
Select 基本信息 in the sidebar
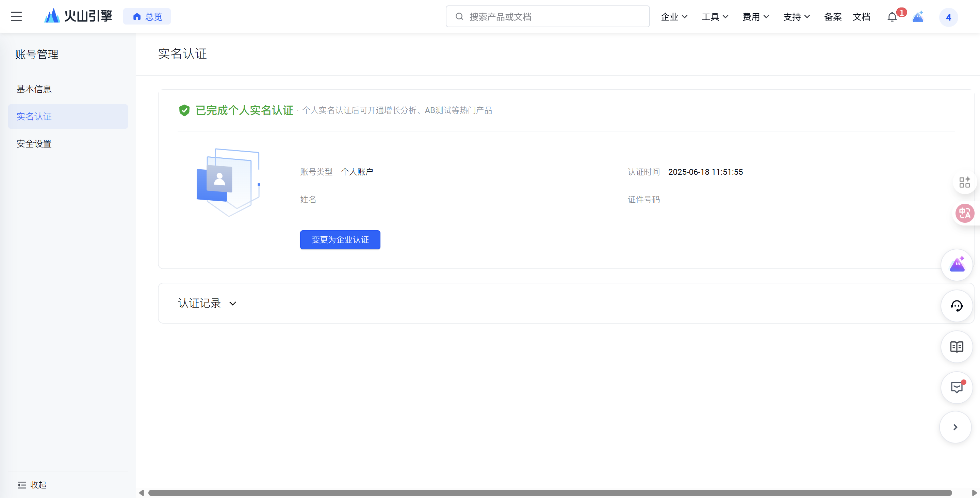point(34,89)
